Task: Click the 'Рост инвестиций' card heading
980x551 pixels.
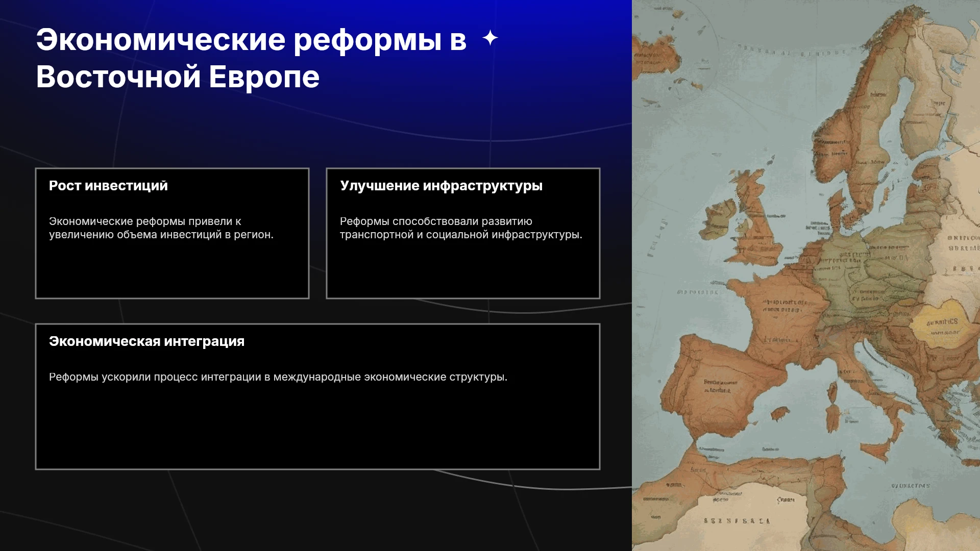Action: 108,186
